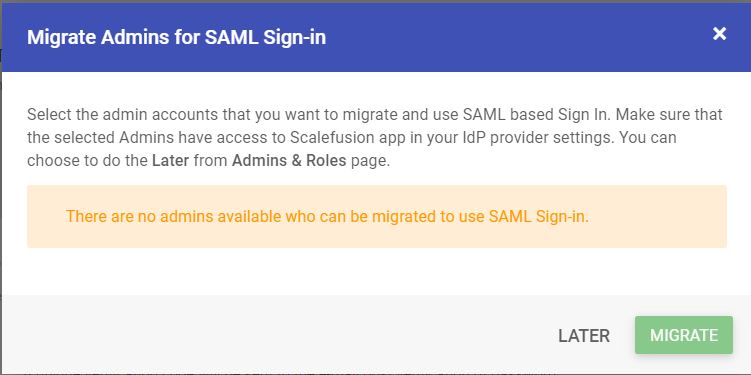751x375 pixels.
Task: Click the peach warning banner's empty right side
Action: (661, 216)
